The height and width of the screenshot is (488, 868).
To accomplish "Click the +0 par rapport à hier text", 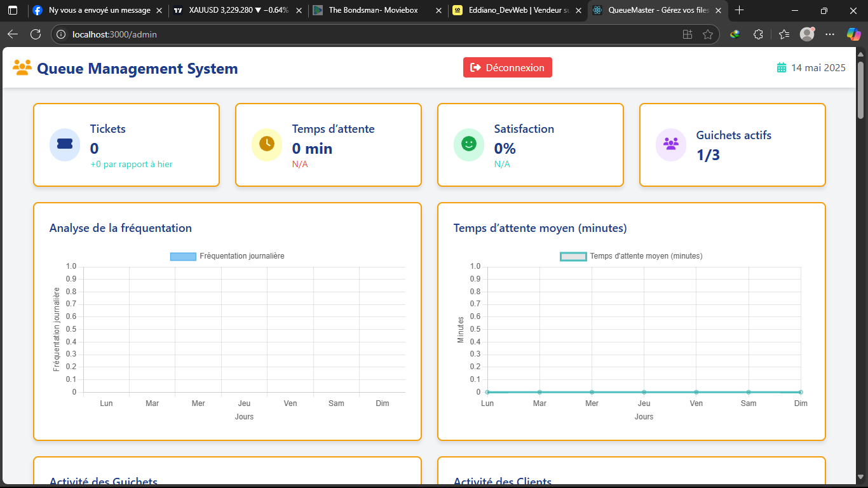I will 132,164.
